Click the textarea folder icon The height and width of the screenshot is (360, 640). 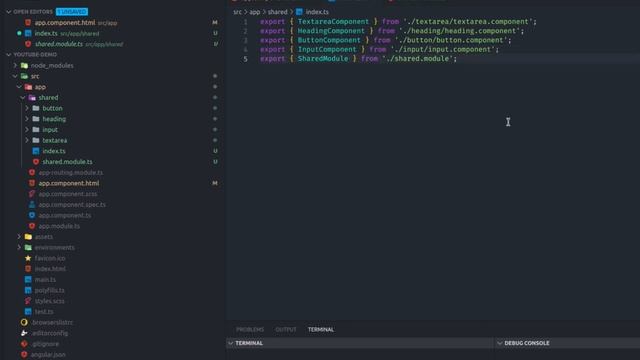tap(36, 140)
